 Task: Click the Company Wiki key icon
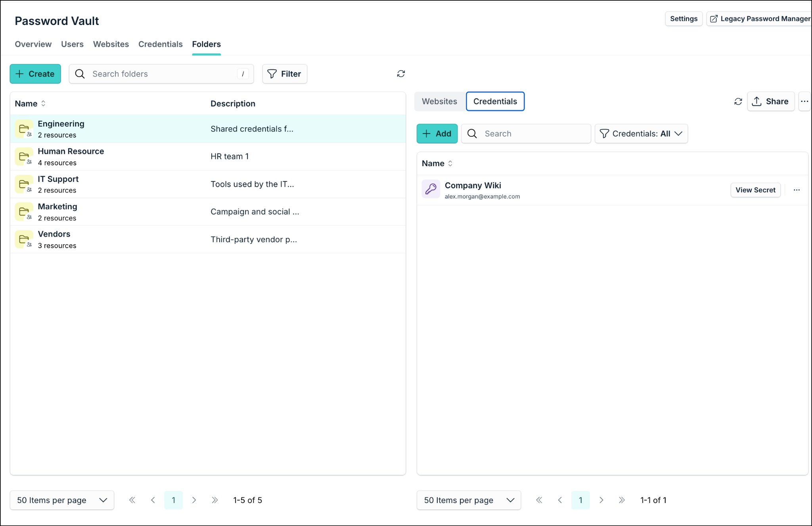coord(431,189)
